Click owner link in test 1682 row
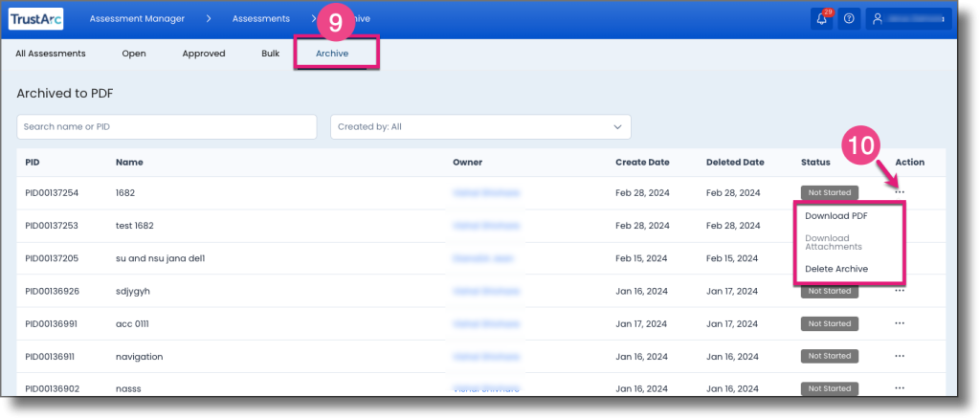Image resolution: width=980 pixels, height=419 pixels. coord(486,226)
